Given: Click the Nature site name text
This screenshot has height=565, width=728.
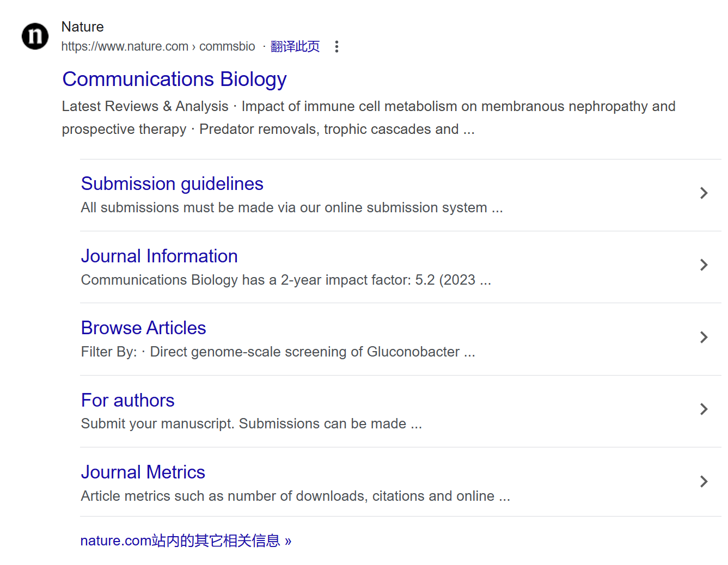Looking at the screenshot, I should coord(82,27).
